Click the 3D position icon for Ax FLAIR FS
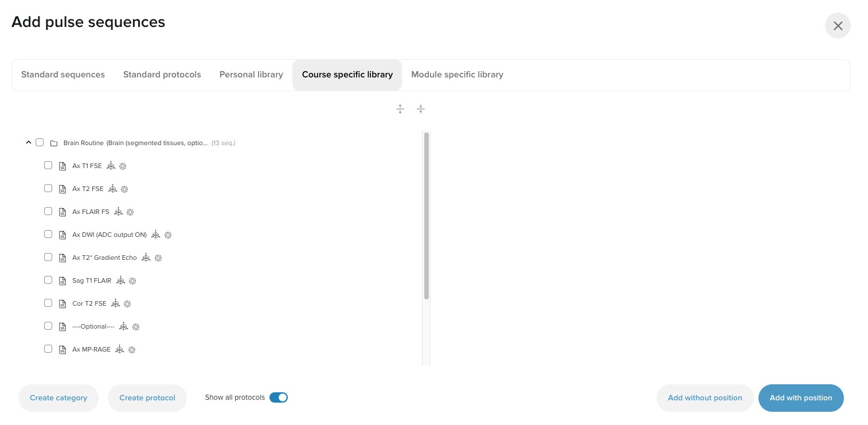868x425 pixels. click(x=118, y=212)
